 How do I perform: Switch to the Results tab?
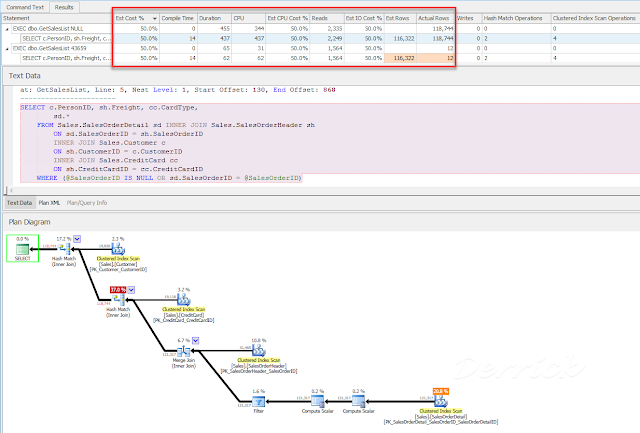click(64, 7)
